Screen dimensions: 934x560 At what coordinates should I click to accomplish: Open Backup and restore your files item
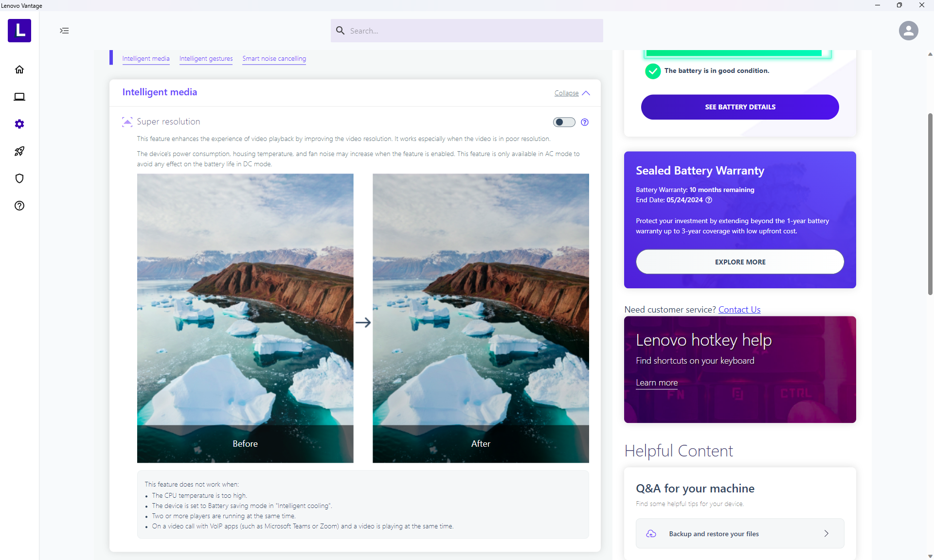[x=740, y=533]
